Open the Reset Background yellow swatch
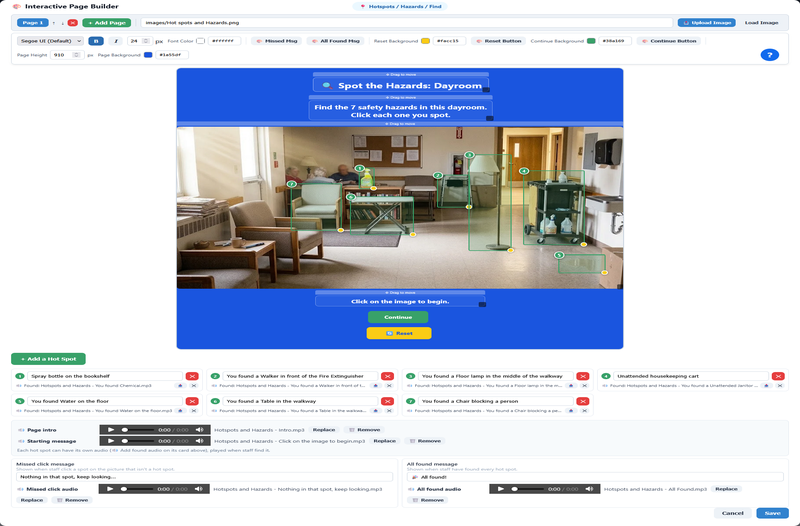 [425, 41]
